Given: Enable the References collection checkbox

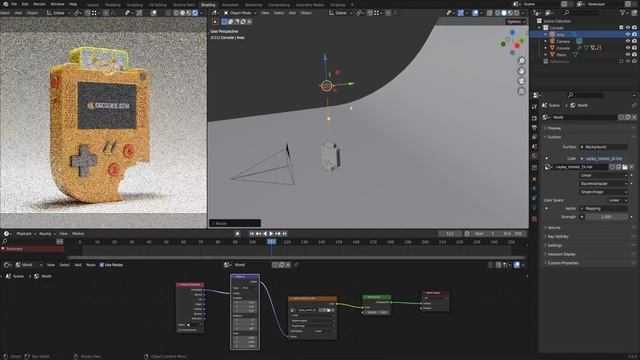Looking at the screenshot, I should click(x=621, y=61).
